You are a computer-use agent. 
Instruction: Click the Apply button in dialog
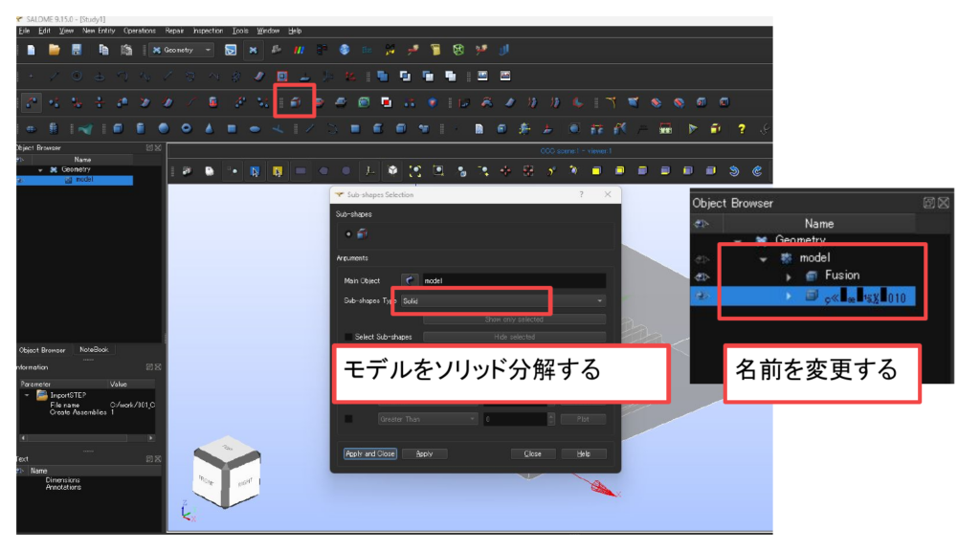pyautogui.click(x=424, y=453)
